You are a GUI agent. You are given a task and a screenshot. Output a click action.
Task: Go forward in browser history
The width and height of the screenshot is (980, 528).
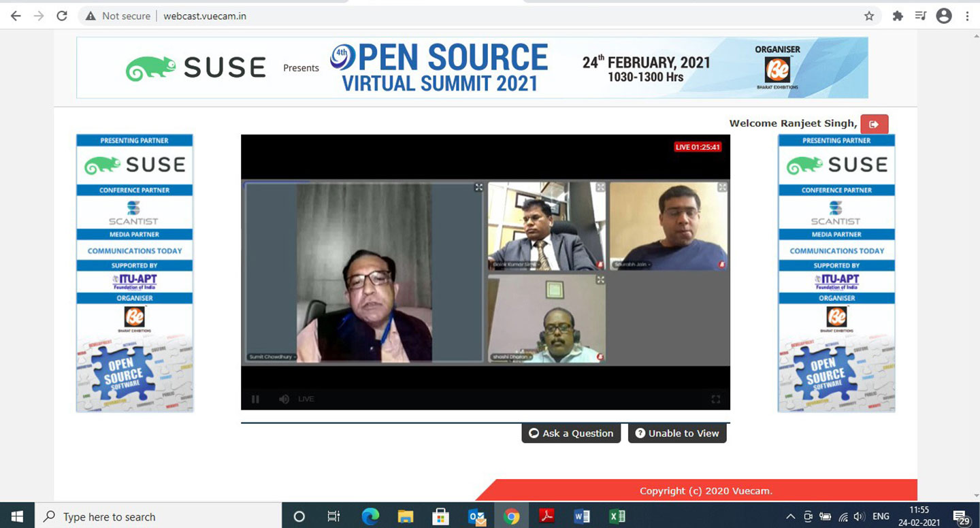point(39,16)
